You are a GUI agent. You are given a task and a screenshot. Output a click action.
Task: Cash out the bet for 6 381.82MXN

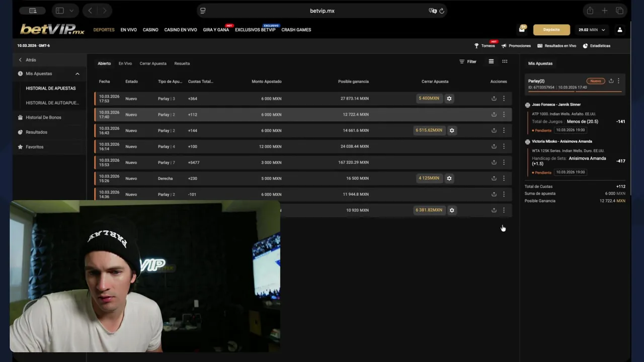[x=429, y=210]
